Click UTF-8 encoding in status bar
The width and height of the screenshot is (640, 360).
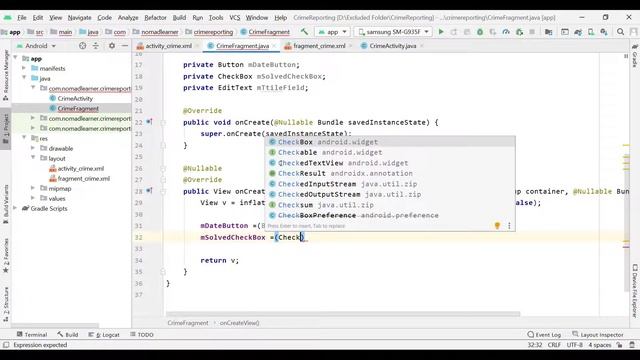pos(575,345)
